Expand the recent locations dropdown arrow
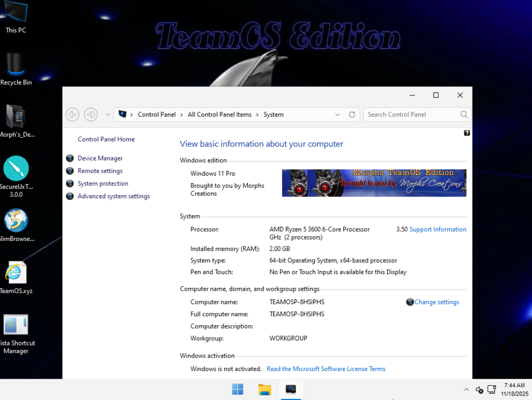 click(x=108, y=115)
